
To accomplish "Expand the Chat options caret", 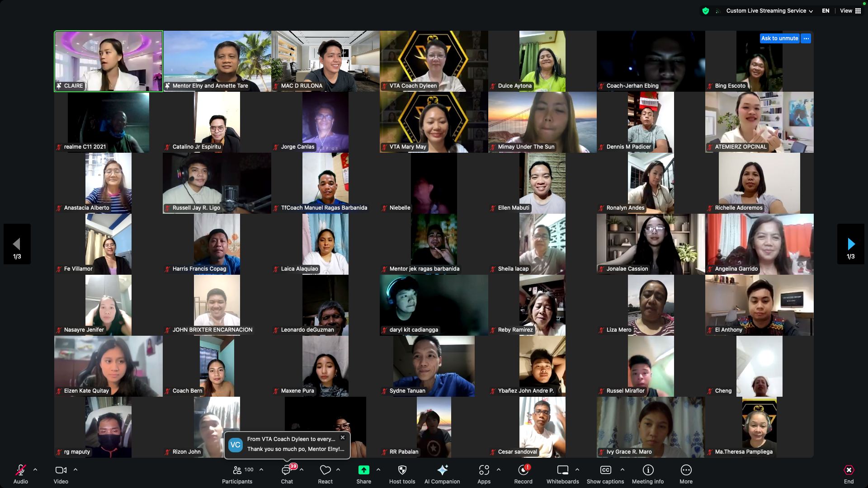I will tap(302, 470).
